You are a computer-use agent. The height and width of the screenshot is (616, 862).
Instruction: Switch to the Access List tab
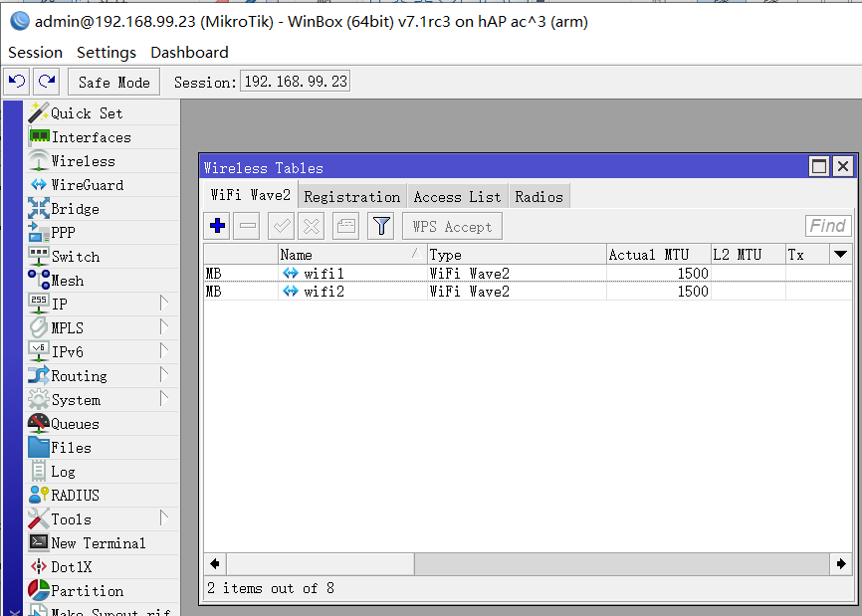pos(457,197)
